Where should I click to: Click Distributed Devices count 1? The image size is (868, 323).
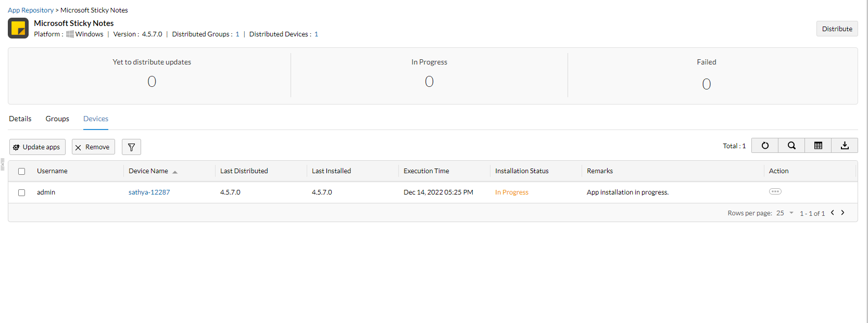click(316, 34)
